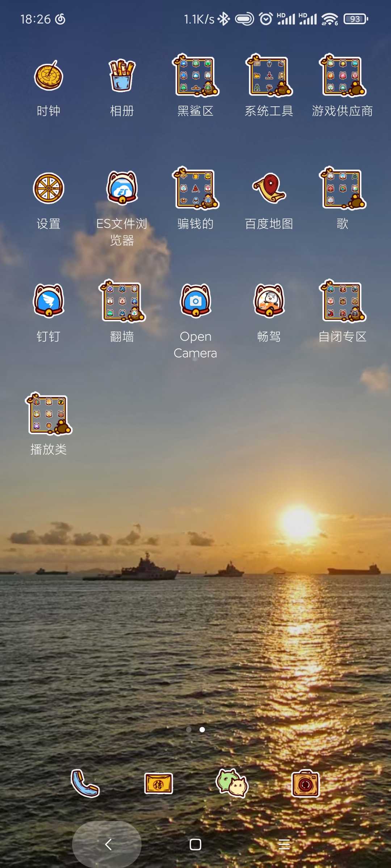
Task: Expand the 黑鲨区 folder
Action: click(x=195, y=76)
